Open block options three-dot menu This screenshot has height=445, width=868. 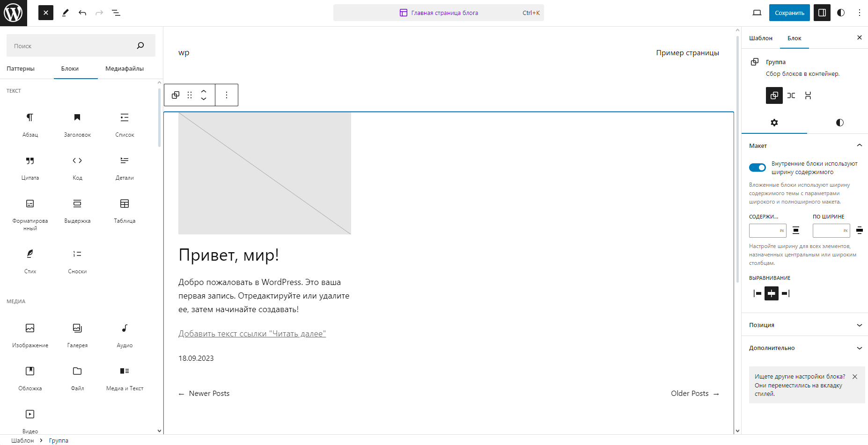(227, 95)
